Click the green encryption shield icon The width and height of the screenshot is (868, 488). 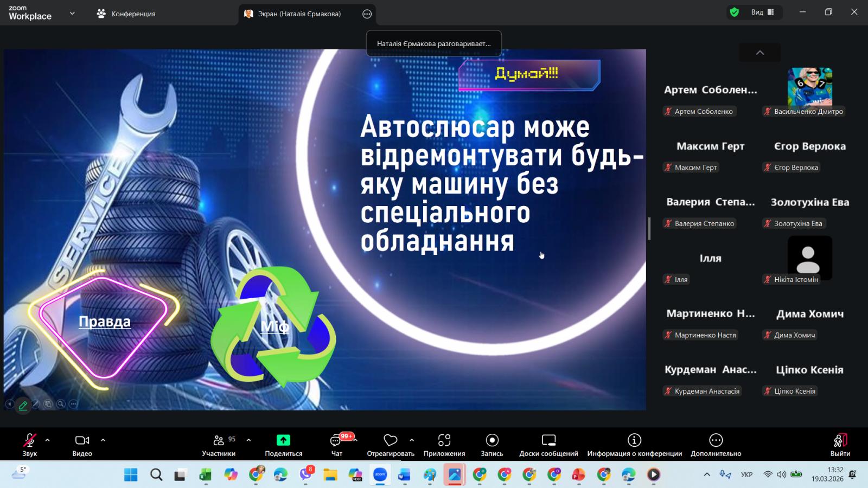tap(735, 12)
